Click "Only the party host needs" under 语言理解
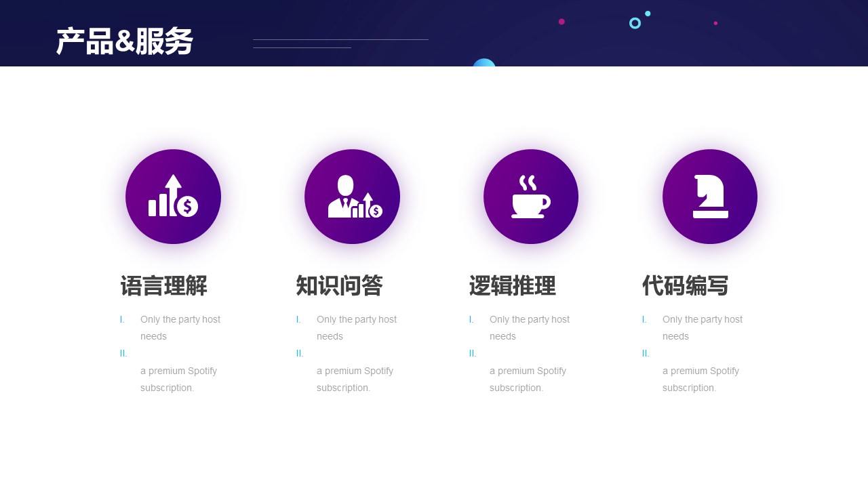The width and height of the screenshot is (868, 488). pos(180,328)
